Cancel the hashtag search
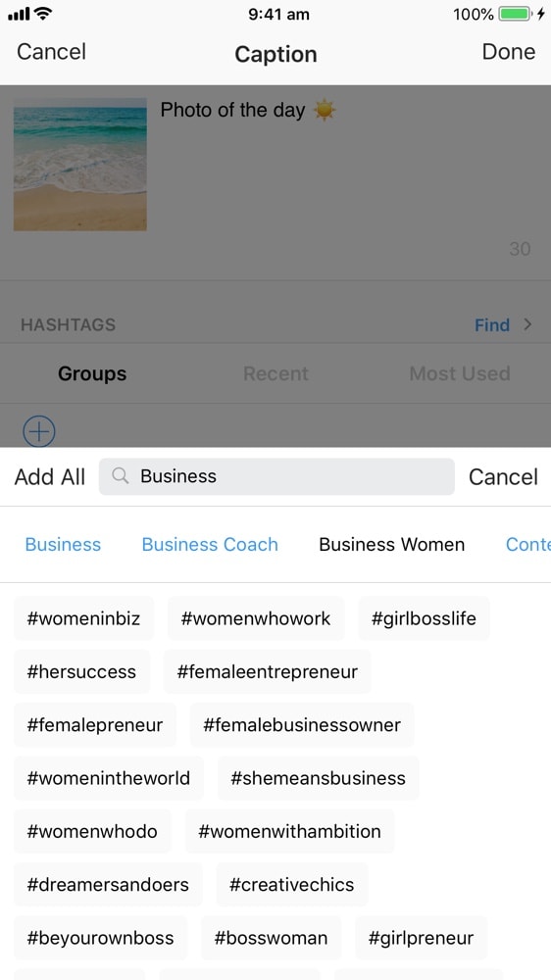The width and height of the screenshot is (551, 980). click(503, 477)
